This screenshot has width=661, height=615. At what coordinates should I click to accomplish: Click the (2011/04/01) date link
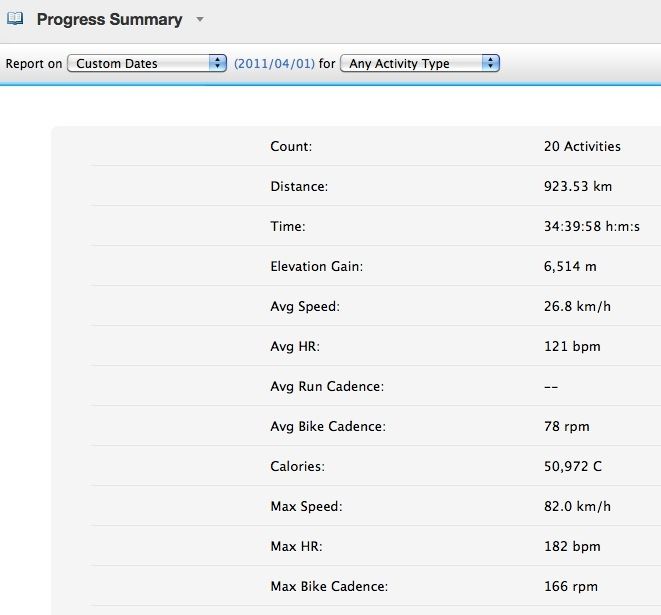click(x=274, y=64)
